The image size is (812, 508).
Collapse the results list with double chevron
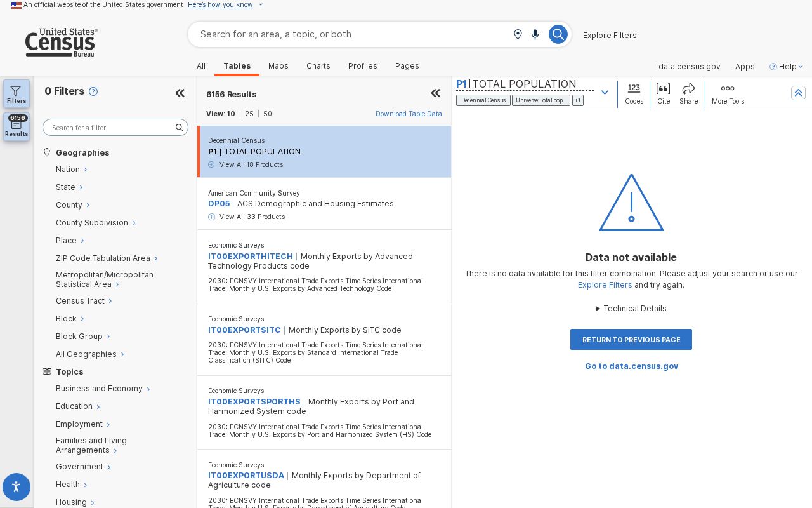(436, 93)
